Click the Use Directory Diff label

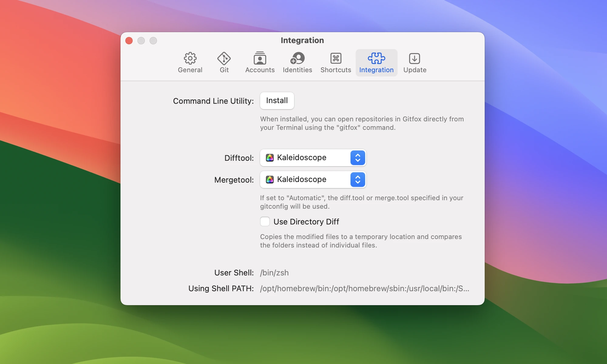(x=306, y=222)
